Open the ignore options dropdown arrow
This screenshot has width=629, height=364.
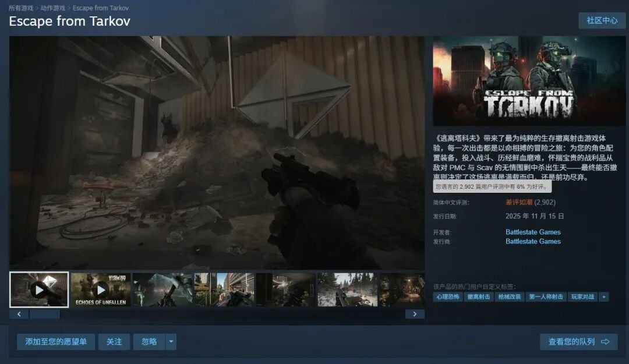point(171,342)
